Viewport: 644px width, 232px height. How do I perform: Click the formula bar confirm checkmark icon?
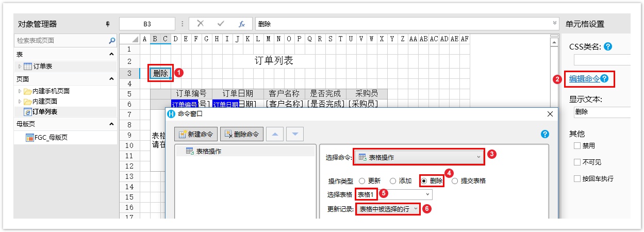221,24
